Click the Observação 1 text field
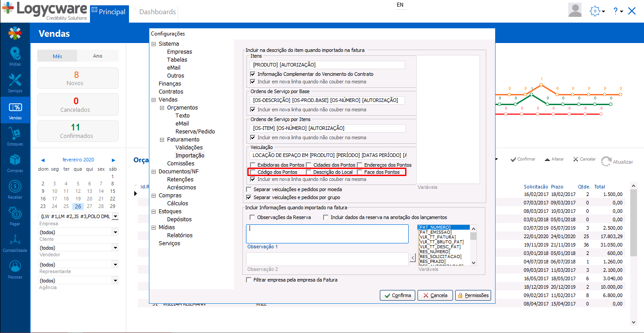This screenshot has height=333, width=644. [x=327, y=234]
